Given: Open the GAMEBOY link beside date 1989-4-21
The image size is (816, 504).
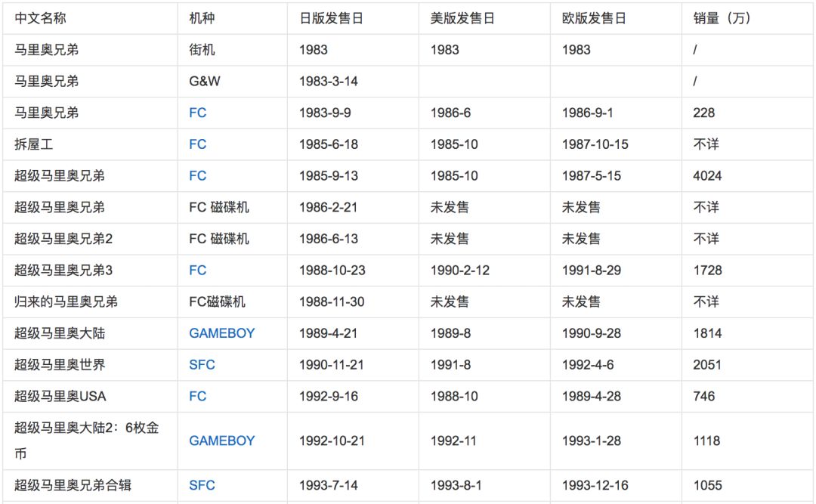Looking at the screenshot, I should click(221, 333).
